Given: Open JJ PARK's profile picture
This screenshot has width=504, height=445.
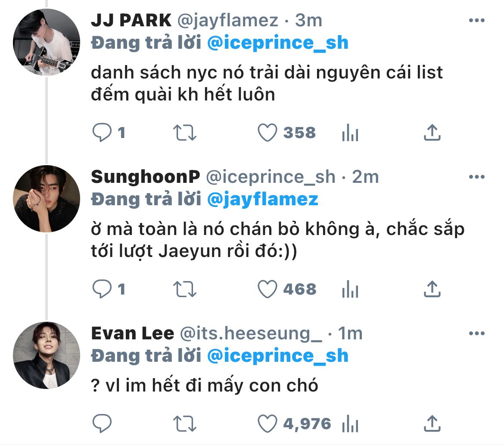Looking at the screenshot, I should click(47, 42).
